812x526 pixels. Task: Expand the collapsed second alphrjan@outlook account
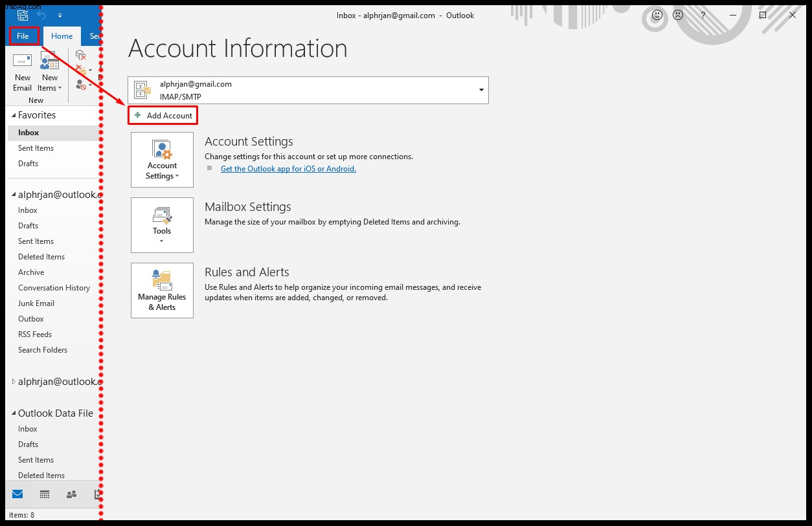(14, 382)
